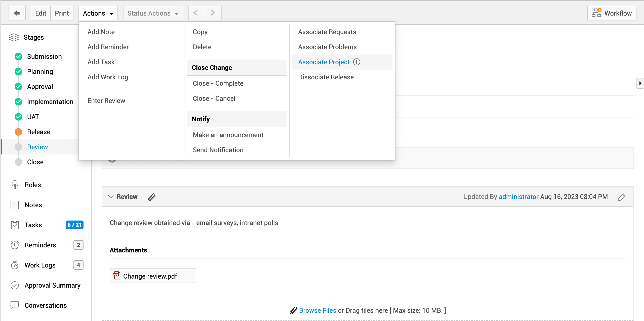
Task: Select Add Work Log menu item
Action: (108, 77)
